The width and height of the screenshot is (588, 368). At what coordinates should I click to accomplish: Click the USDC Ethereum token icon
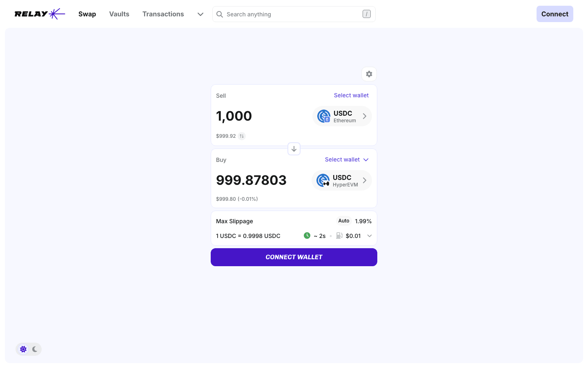[x=324, y=116]
